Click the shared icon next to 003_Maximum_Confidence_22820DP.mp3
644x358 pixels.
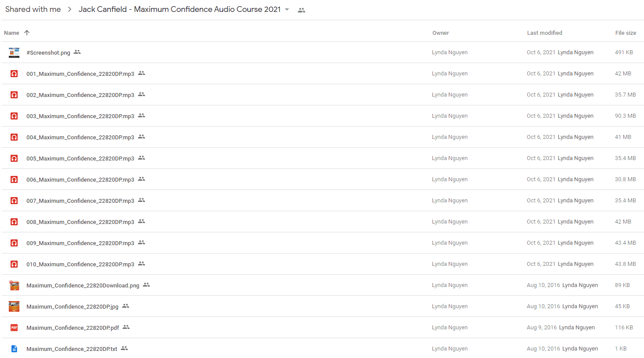pos(141,116)
